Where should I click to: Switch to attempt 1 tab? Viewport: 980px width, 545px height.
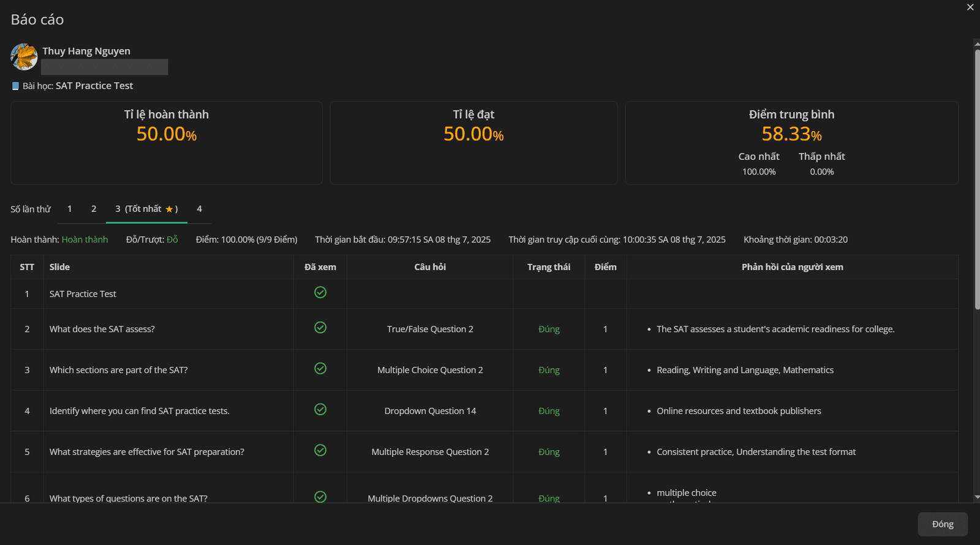pos(70,209)
